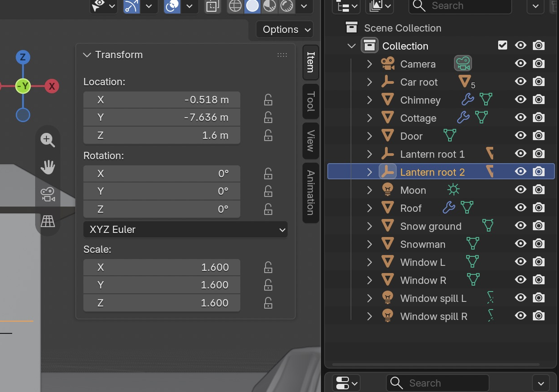This screenshot has width=559, height=392.
Task: Collapse the Collection tree
Action: pos(352,46)
